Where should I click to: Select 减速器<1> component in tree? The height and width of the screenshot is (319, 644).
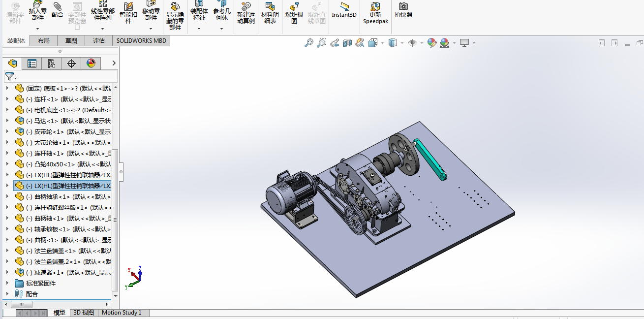tap(62, 272)
